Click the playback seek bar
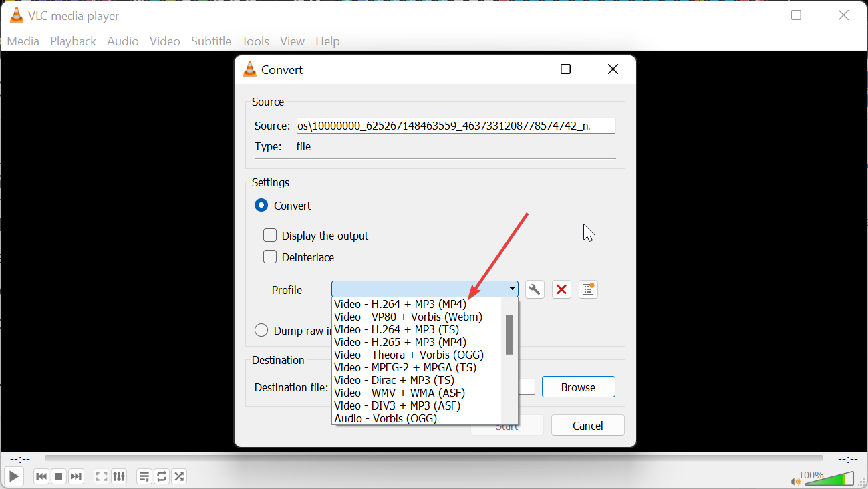 tap(434, 458)
